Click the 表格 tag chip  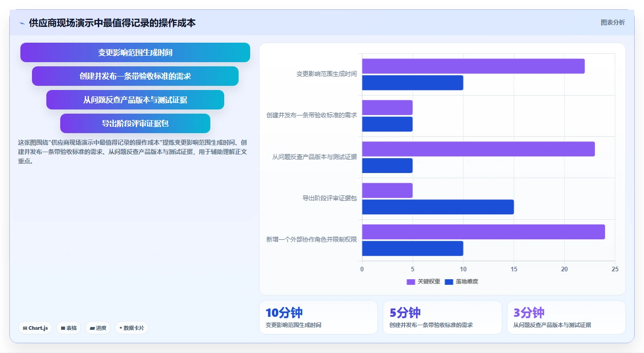(69, 328)
